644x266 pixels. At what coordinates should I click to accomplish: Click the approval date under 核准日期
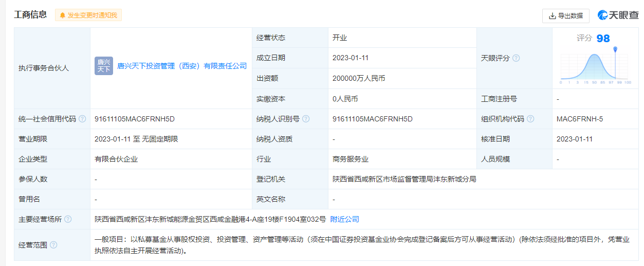point(575,139)
